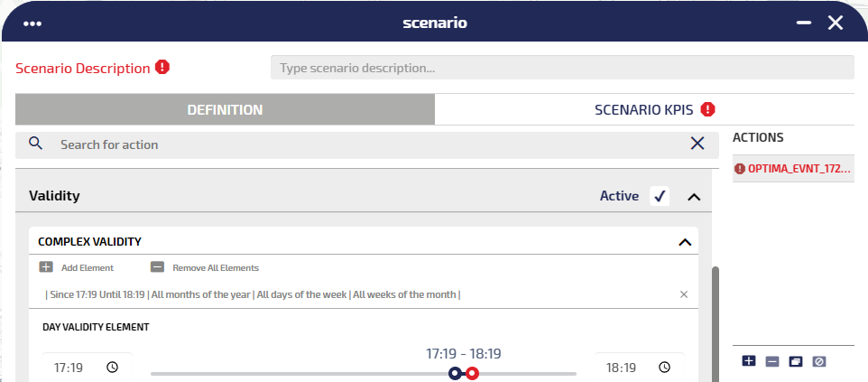Click the scenario description input field
This screenshot has width=868, height=382.
pos(561,68)
